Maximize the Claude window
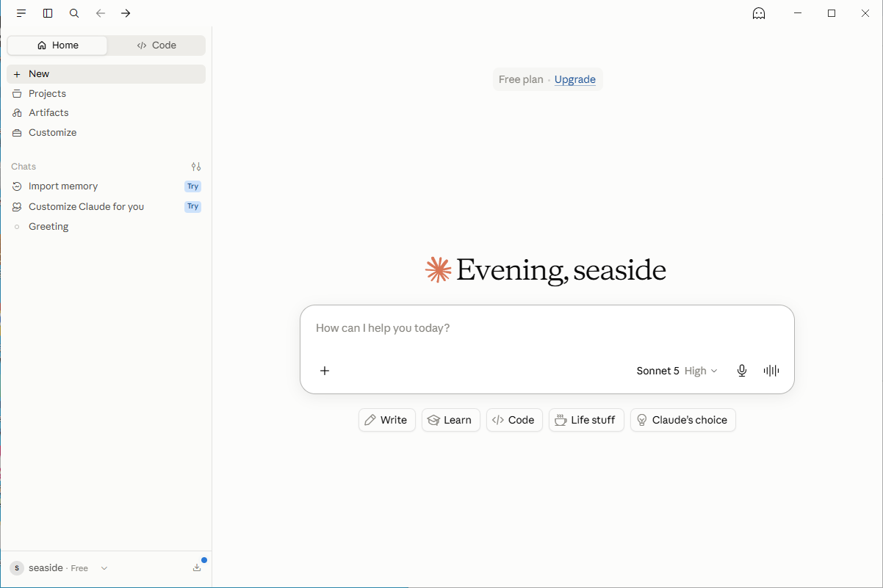Viewport: 883px width, 588px height. [832, 13]
